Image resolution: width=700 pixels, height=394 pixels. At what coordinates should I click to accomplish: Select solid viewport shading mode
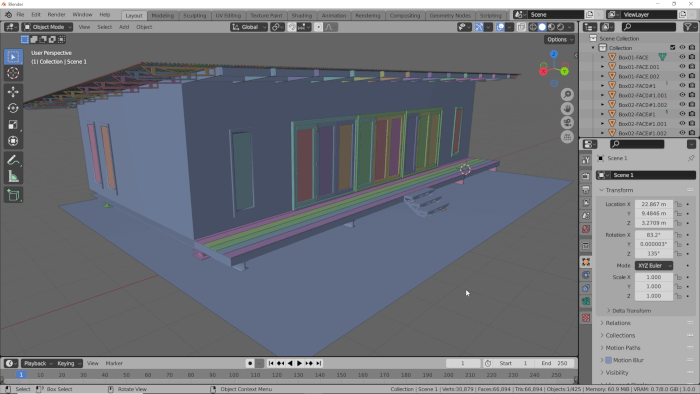click(542, 27)
